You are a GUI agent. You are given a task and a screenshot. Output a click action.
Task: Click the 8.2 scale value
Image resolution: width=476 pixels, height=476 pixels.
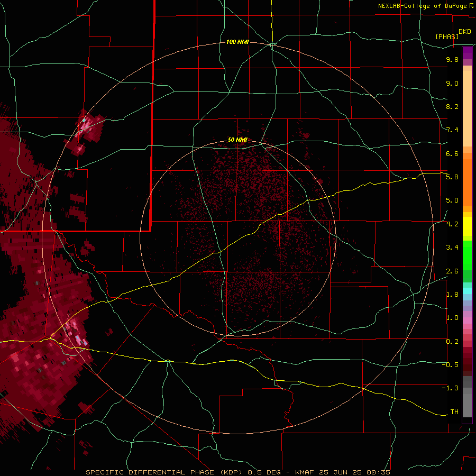click(x=452, y=106)
